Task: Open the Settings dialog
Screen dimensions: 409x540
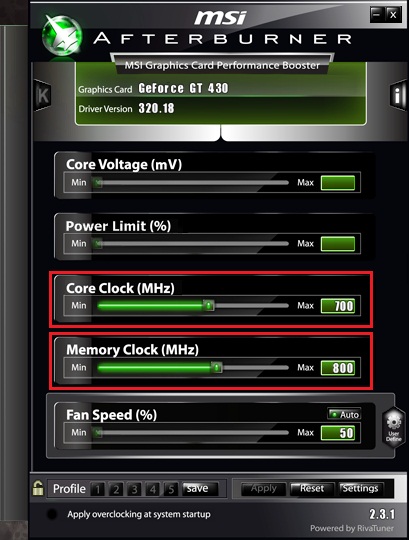Action: 360,489
